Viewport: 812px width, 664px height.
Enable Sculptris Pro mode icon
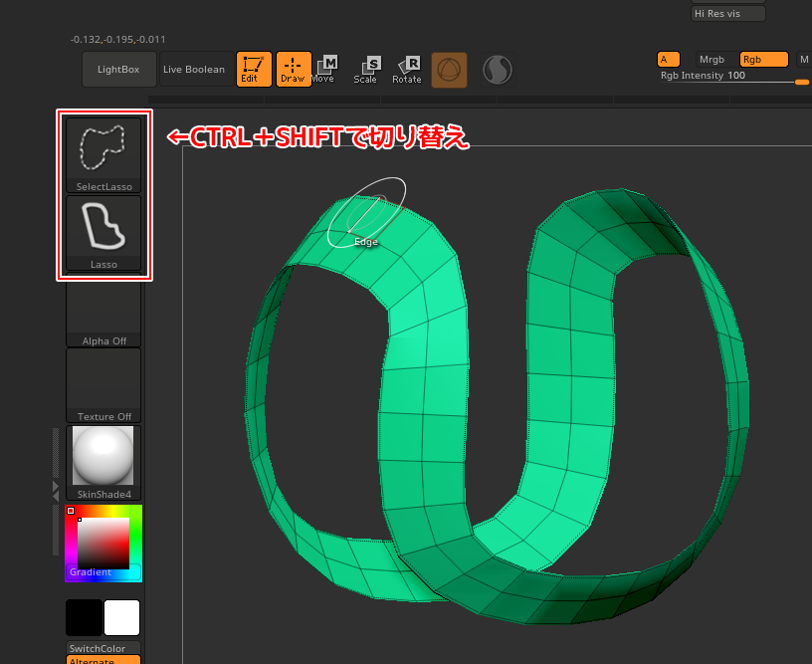(x=497, y=70)
